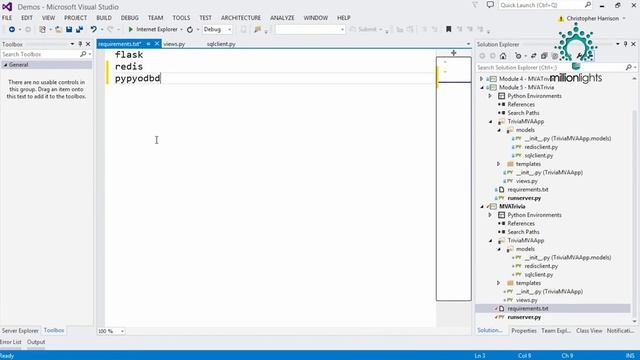Click the Save All toolbar icon
640x360 pixels.
80,29
